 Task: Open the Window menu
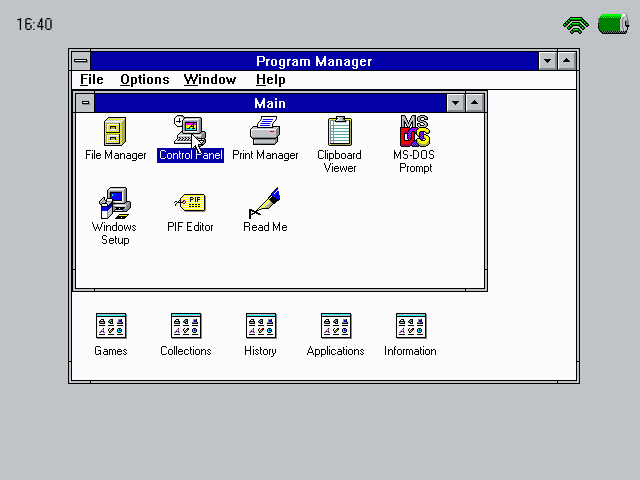click(210, 80)
